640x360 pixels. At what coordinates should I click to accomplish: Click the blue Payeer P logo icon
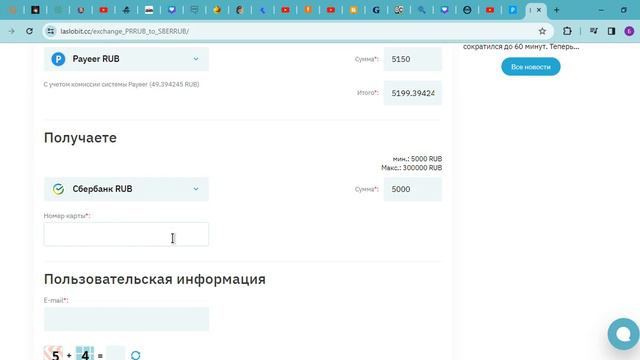click(58, 59)
